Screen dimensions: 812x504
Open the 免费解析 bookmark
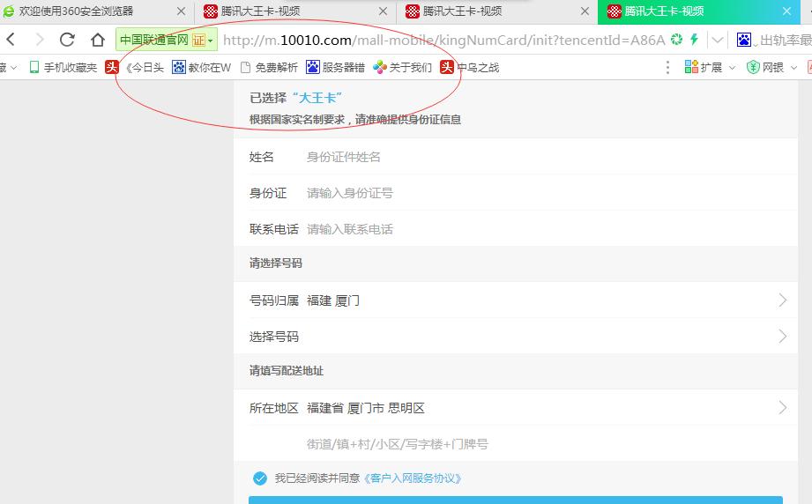269,67
